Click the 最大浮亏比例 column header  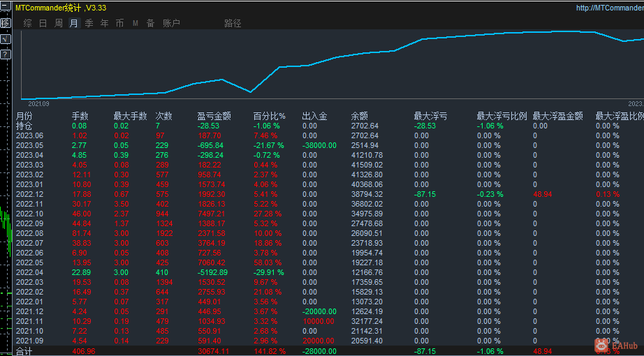pos(502,116)
